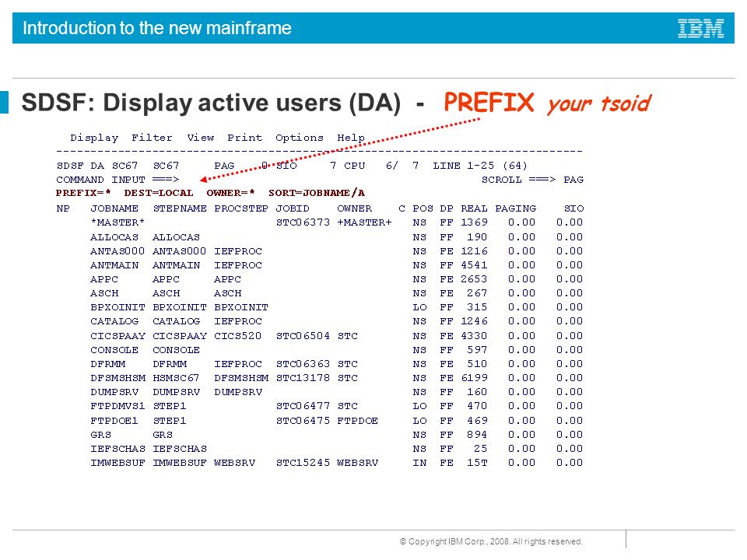The image size is (747, 560).
Task: Click the NP column header
Action: pos(63,208)
